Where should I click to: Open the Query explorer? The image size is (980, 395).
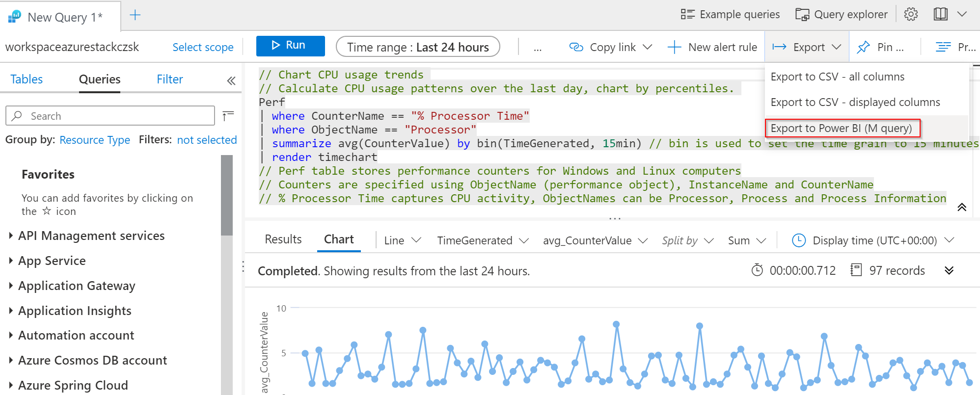coord(841,15)
